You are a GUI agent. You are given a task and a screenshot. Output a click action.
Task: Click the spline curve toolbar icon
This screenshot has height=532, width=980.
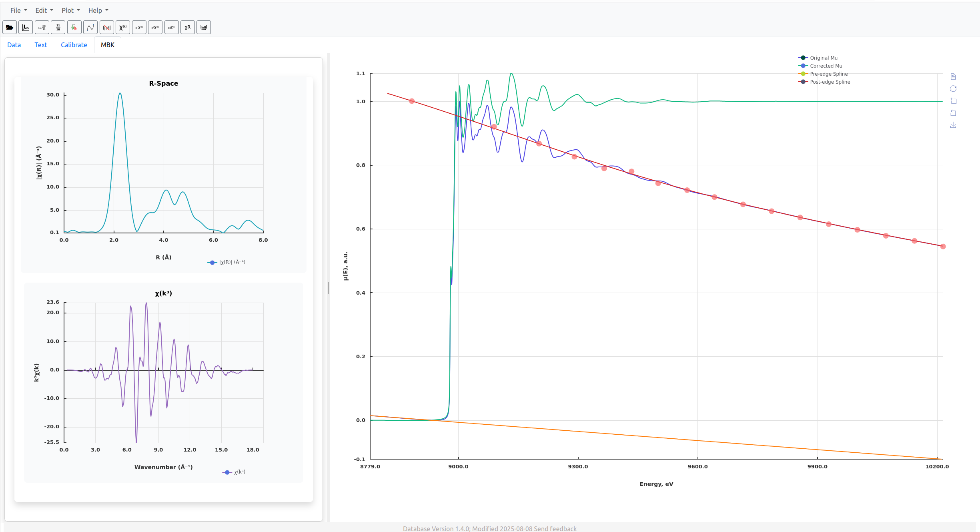click(x=90, y=28)
